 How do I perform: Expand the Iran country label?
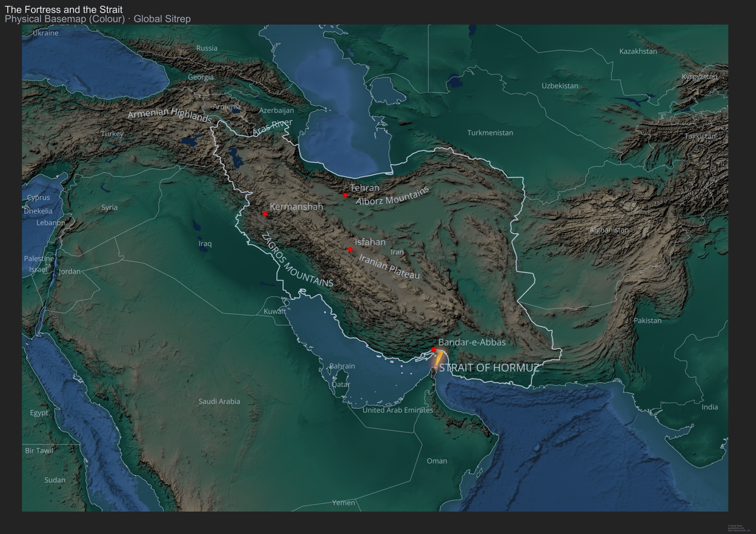point(398,251)
